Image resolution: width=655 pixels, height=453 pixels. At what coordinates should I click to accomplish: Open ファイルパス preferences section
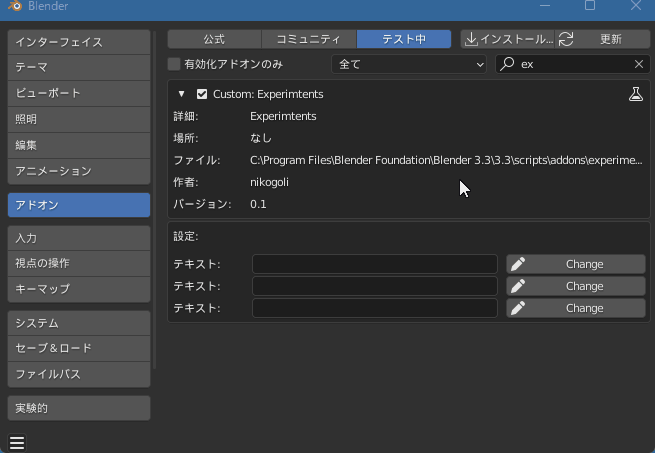(x=79, y=374)
